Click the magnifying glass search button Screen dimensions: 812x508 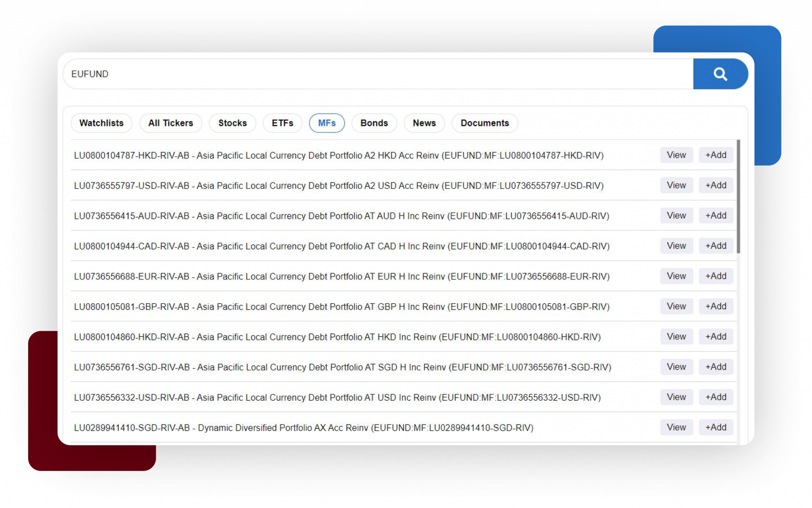[x=720, y=74]
